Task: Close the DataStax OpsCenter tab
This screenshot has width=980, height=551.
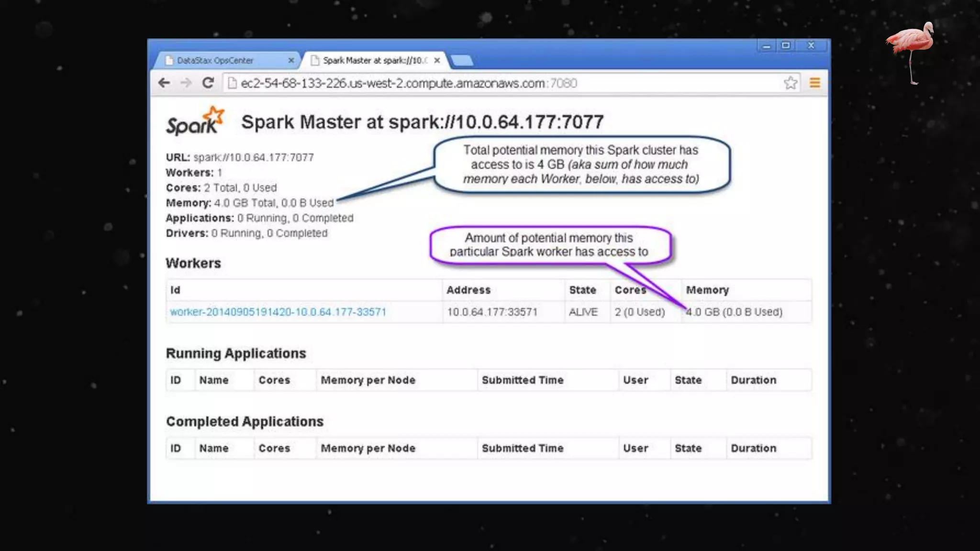Action: click(291, 60)
